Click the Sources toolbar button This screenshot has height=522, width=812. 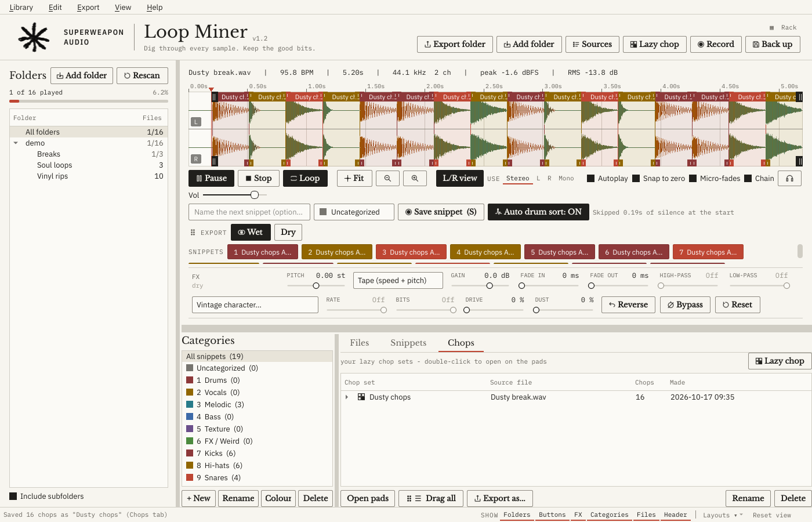coord(592,45)
